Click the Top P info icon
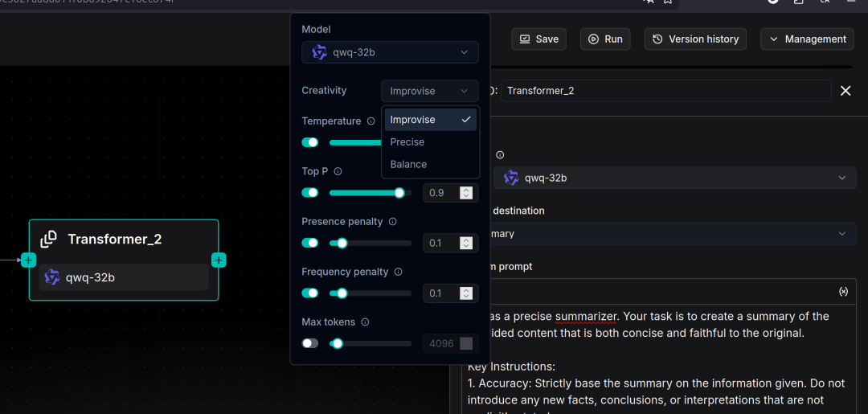The image size is (868, 414). pos(338,171)
